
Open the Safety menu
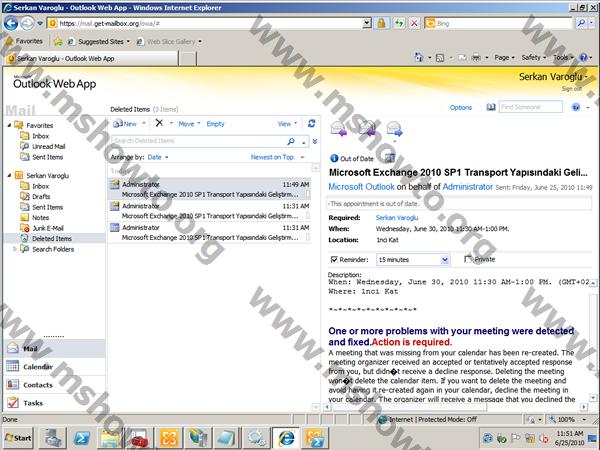coord(533,57)
